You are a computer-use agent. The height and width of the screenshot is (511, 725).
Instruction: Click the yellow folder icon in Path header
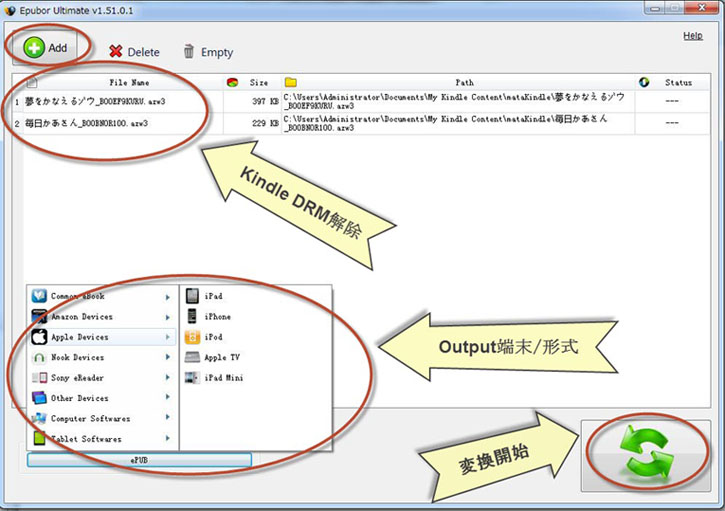pos(291,82)
